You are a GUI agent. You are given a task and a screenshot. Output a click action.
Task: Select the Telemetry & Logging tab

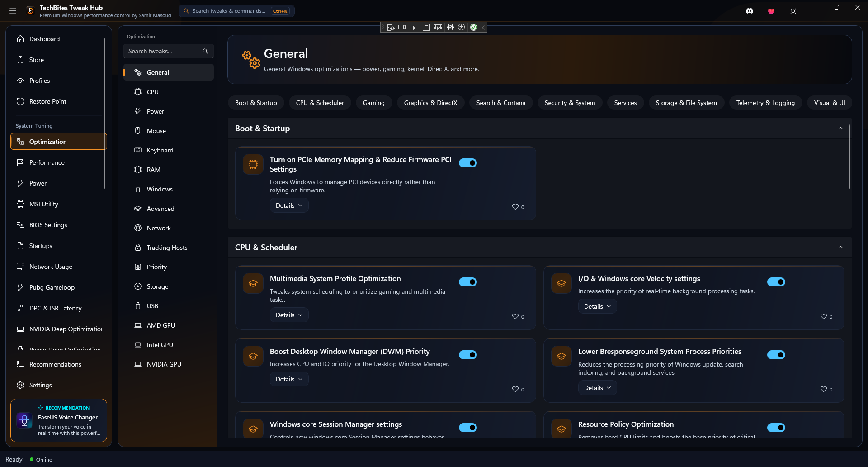pyautogui.click(x=765, y=103)
